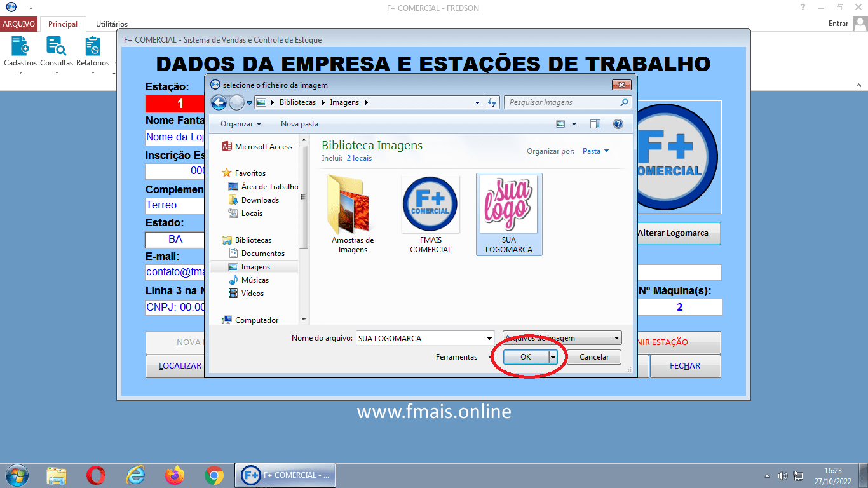
Task: Open the help question mark in the dialog
Action: point(618,124)
